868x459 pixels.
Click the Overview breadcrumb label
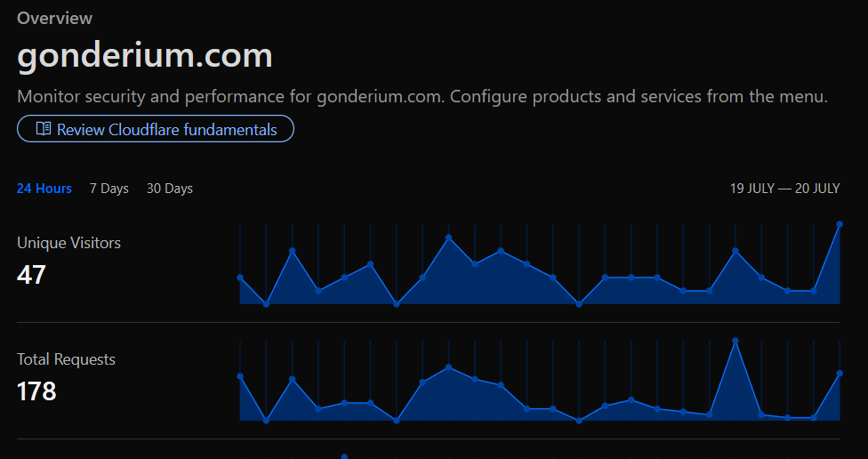(55, 19)
